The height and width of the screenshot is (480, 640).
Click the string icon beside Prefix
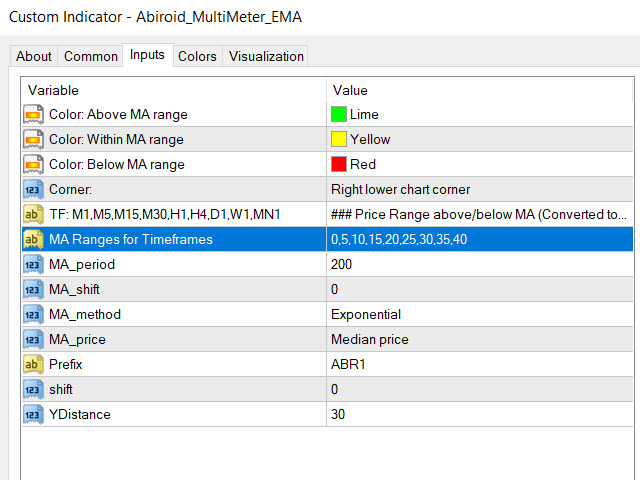point(33,364)
